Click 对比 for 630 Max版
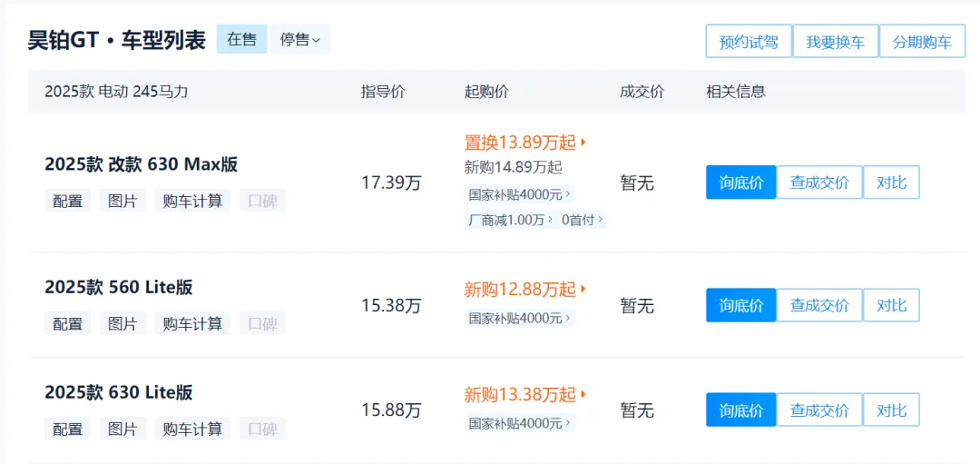 click(891, 183)
